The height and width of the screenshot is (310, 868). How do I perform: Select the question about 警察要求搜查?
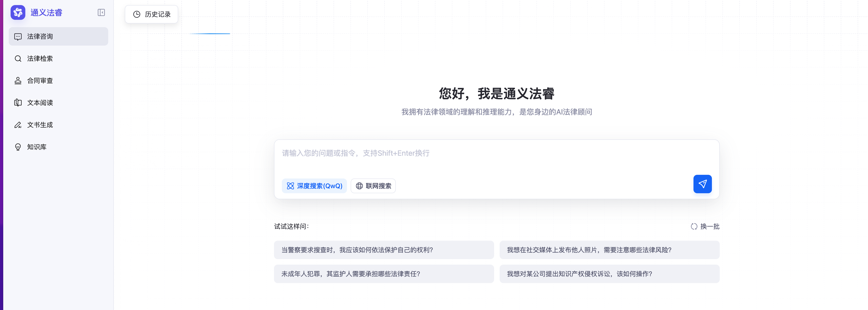(384, 250)
